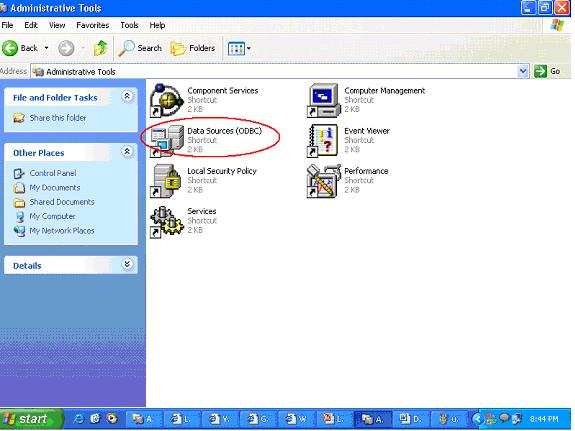Image resolution: width=575 pixels, height=431 pixels.
Task: Click the system tray clock
Action: pos(544,419)
